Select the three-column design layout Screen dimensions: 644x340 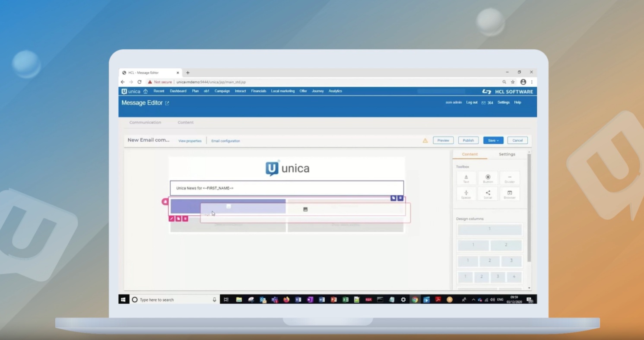coord(489,261)
